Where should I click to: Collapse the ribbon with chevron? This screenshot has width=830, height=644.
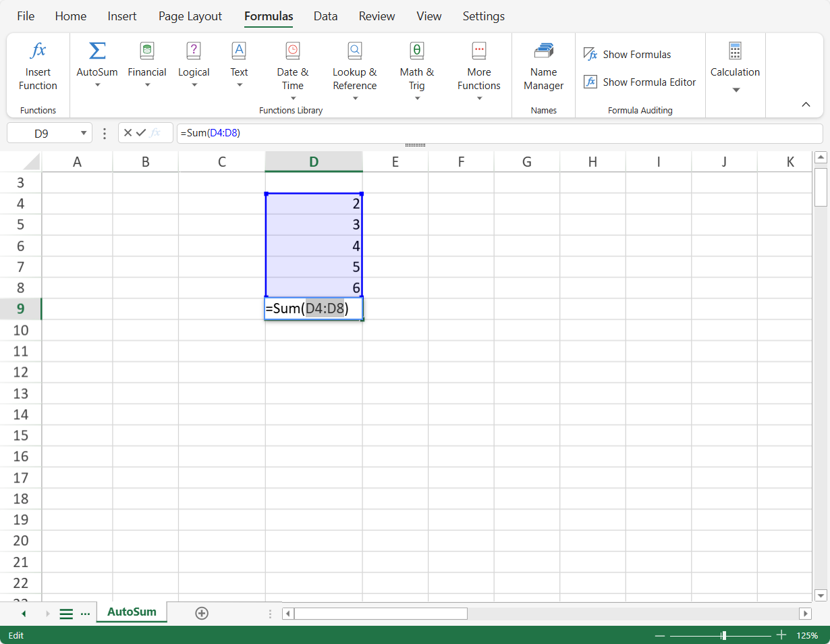pyautogui.click(x=806, y=105)
